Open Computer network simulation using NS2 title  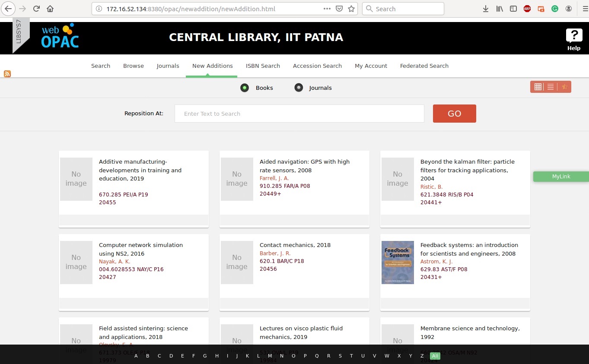[141, 249]
